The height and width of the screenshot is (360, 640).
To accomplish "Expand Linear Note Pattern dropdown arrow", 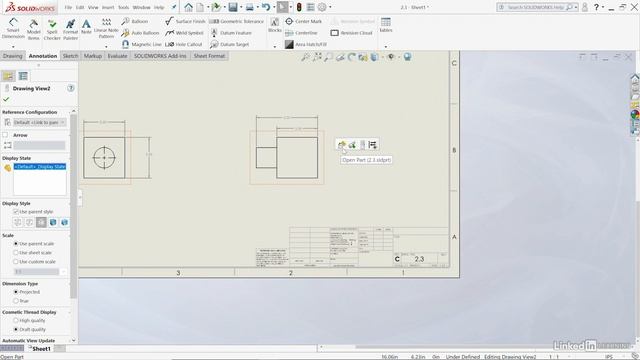I will [x=106, y=47].
